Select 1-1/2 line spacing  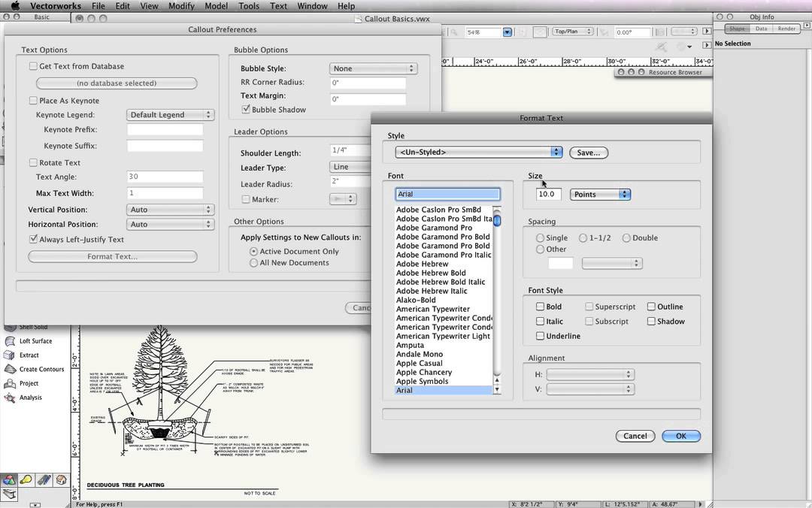(x=583, y=237)
